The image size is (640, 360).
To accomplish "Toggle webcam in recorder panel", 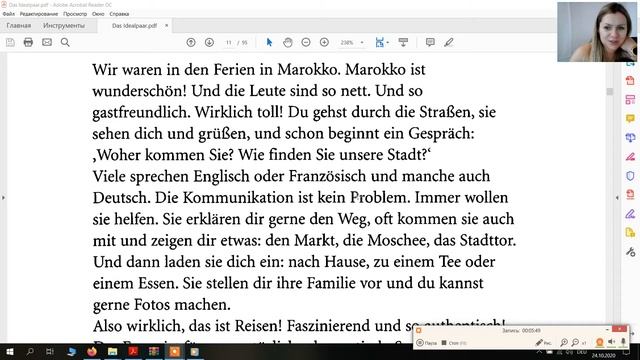I will (599, 342).
